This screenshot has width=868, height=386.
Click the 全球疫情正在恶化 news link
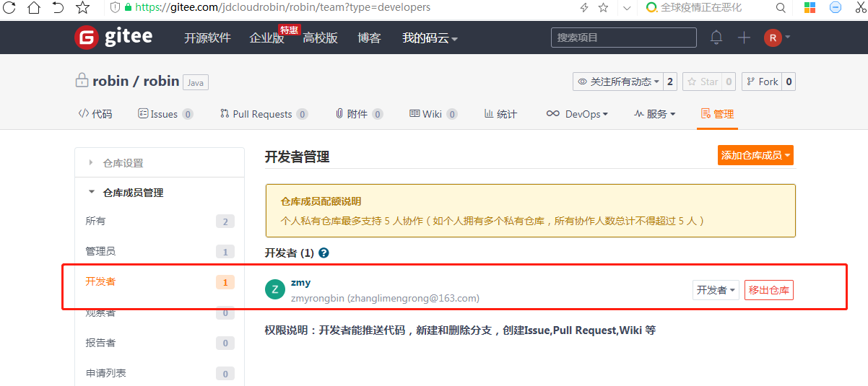tap(700, 8)
